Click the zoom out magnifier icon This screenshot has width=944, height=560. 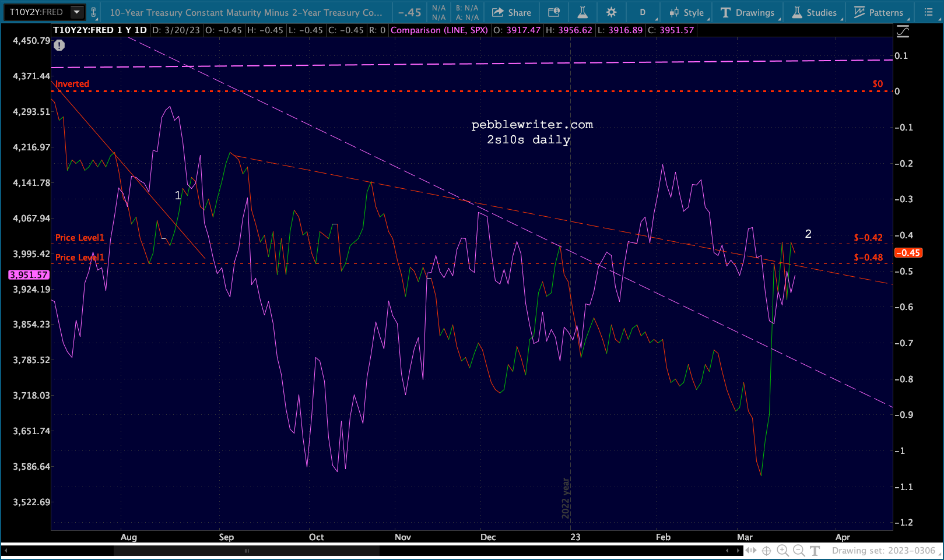(799, 551)
